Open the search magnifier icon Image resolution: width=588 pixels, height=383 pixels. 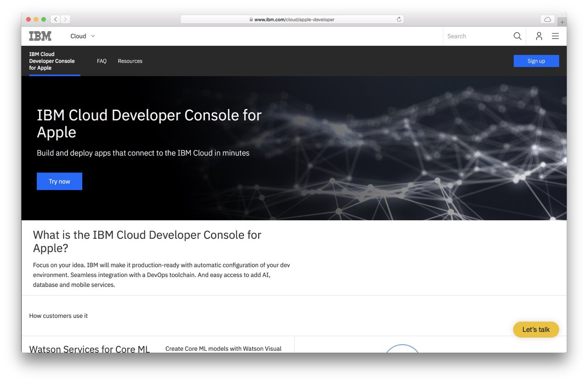tap(517, 36)
